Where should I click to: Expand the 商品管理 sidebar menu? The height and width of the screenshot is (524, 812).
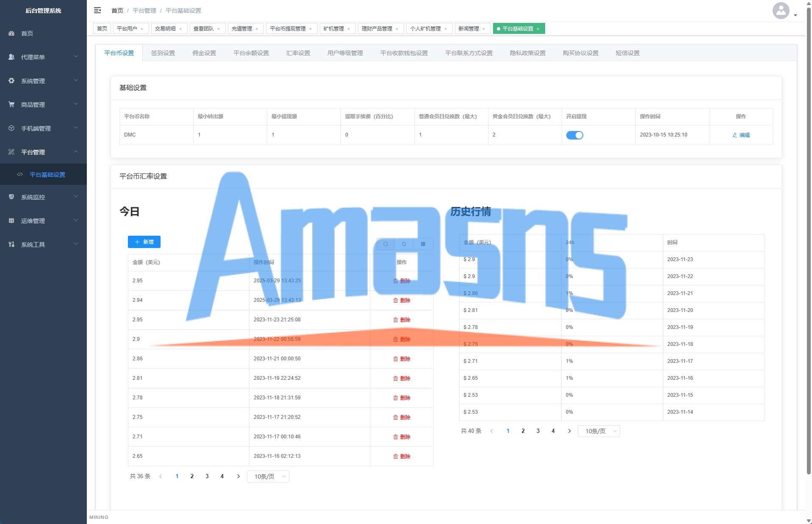[x=43, y=104]
